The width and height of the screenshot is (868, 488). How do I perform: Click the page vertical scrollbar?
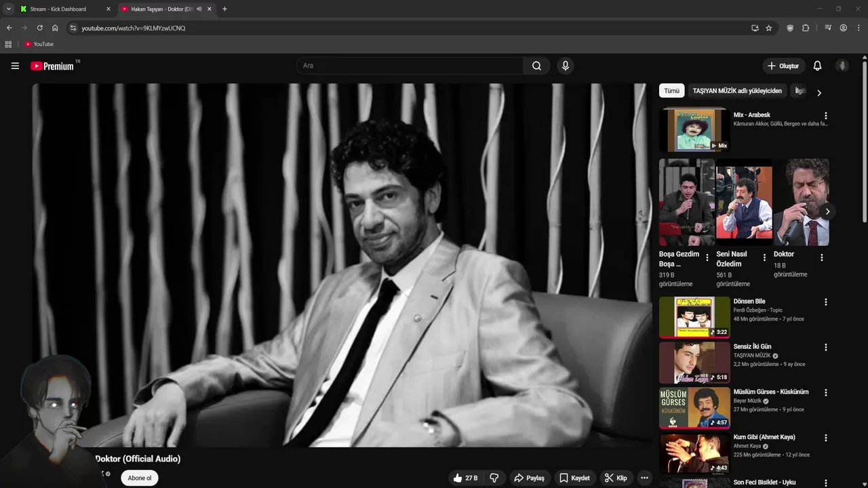[x=865, y=141]
